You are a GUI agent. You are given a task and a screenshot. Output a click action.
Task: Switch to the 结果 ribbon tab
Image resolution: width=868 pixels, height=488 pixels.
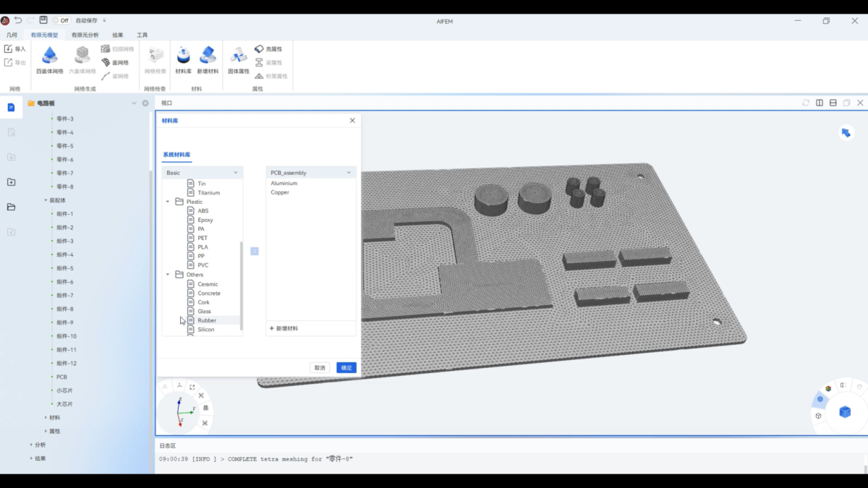coord(118,35)
